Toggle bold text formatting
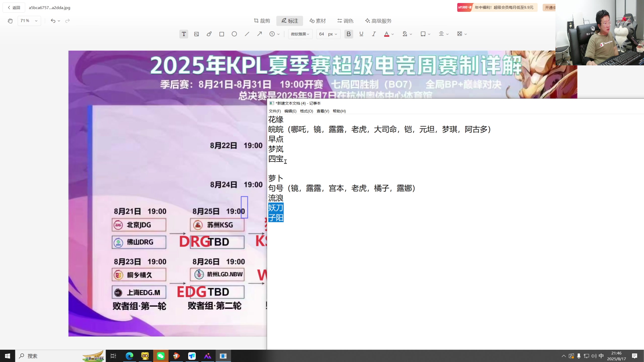This screenshot has width=644, height=362. tap(349, 34)
